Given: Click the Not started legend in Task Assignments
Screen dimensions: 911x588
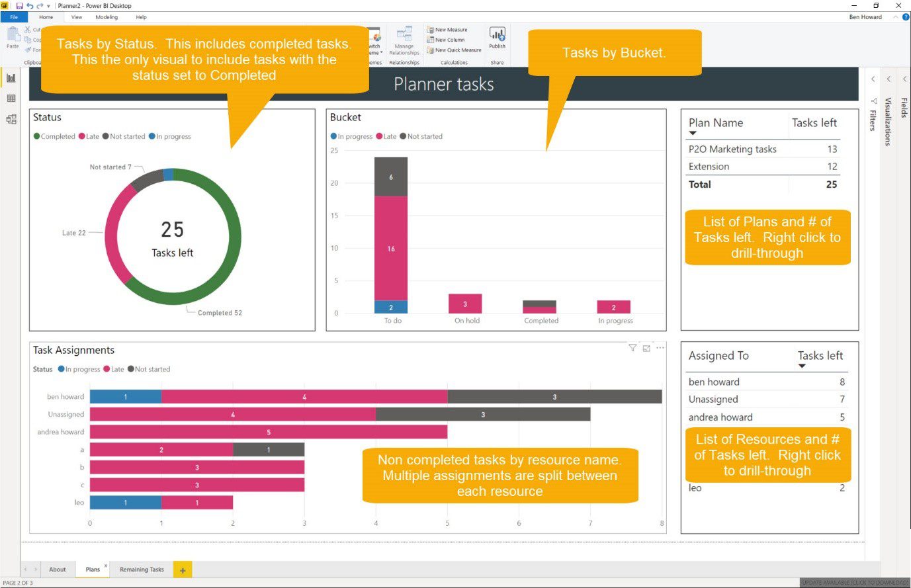Looking at the screenshot, I should click(149, 369).
